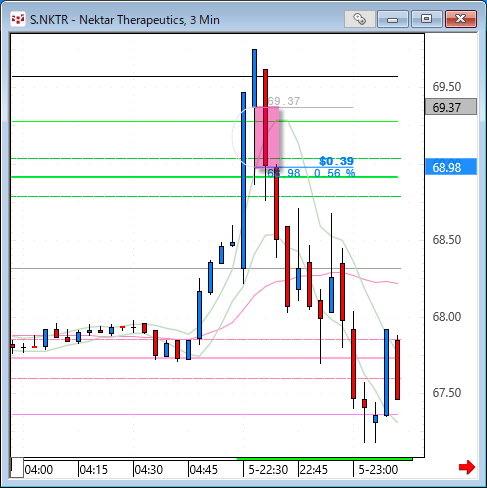The width and height of the screenshot is (487, 488).
Task: Maximize the S.NKTR chart window
Action: click(426, 19)
